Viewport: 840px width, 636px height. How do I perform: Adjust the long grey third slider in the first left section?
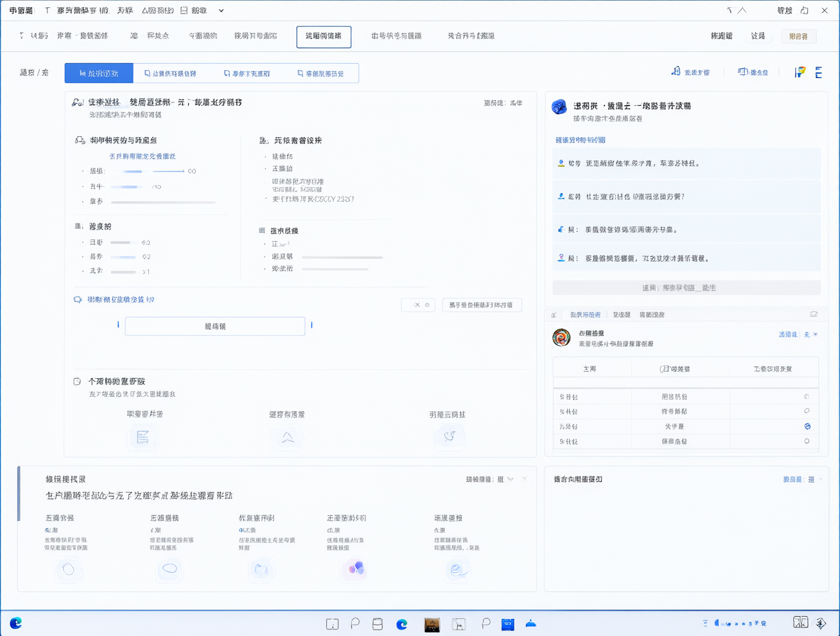[x=163, y=202]
